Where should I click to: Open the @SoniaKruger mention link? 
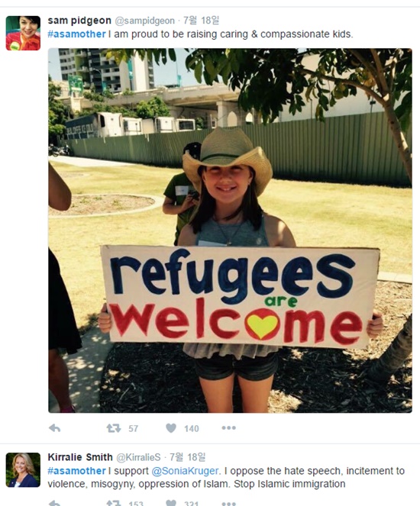(x=185, y=471)
